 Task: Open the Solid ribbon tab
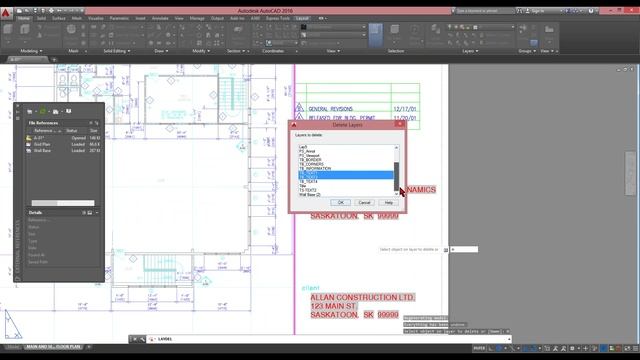(x=41, y=18)
